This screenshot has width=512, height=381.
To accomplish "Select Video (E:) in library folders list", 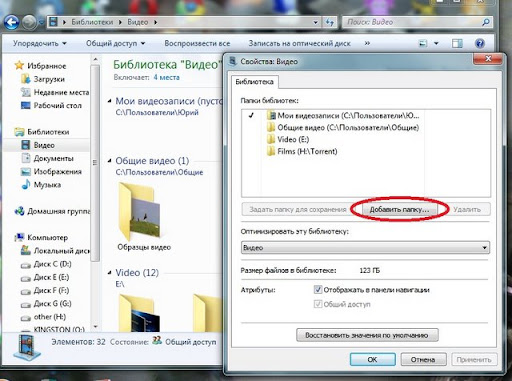I will [288, 139].
